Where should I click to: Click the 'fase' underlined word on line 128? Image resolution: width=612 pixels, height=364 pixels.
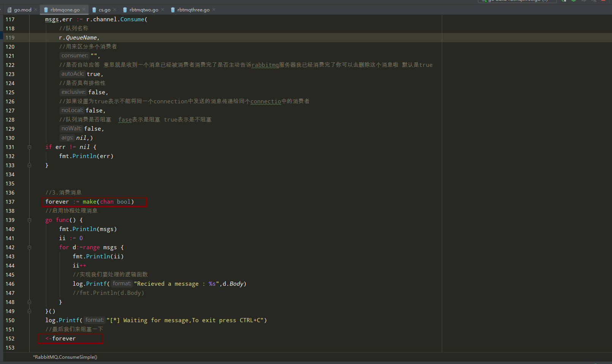click(125, 120)
